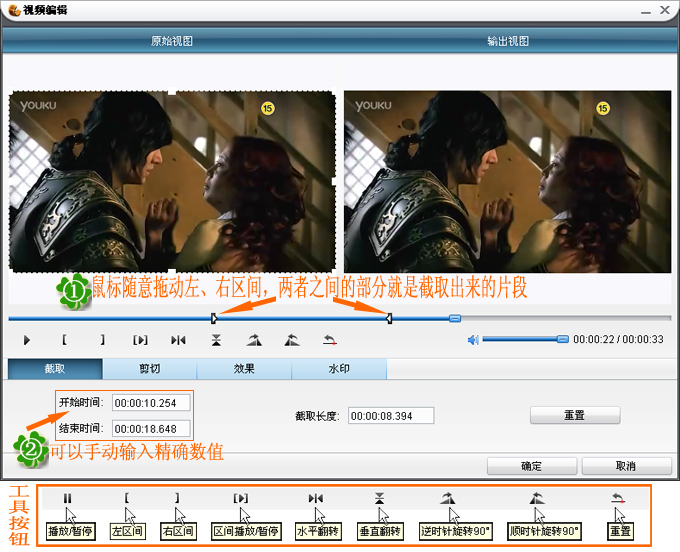
Task: Click the 截取长度 input field
Action: click(391, 416)
